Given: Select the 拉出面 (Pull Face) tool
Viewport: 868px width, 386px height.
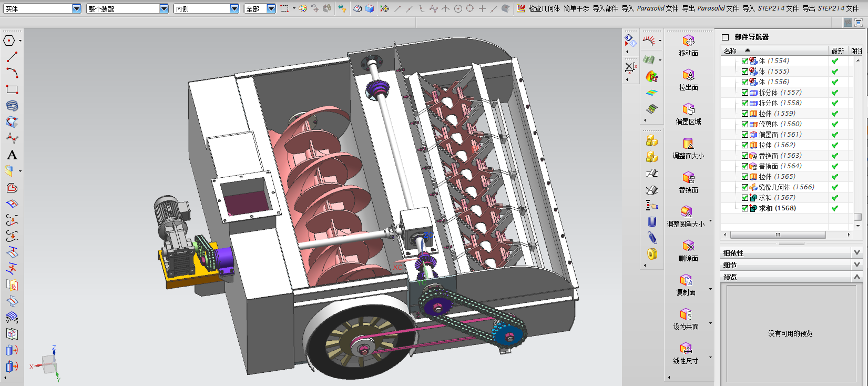Looking at the screenshot, I should pos(688,76).
